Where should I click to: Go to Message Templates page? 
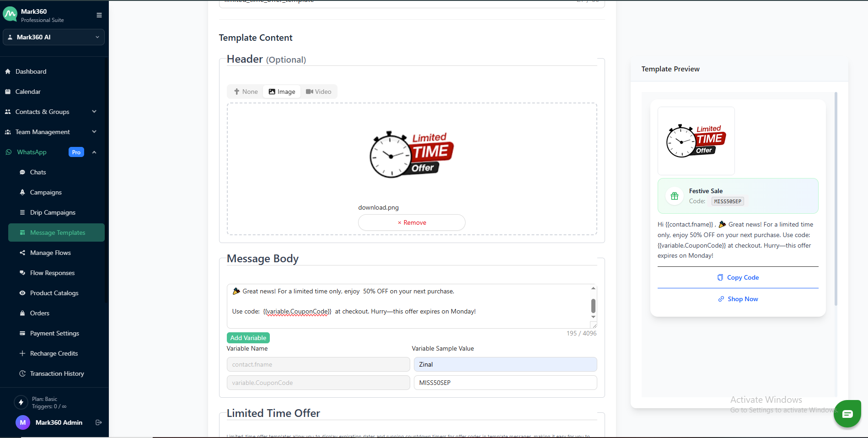57,233
